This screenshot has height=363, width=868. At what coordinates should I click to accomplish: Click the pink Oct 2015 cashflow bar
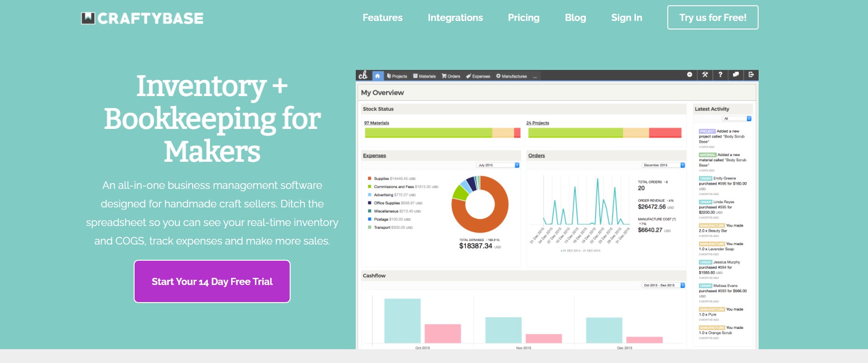click(443, 334)
